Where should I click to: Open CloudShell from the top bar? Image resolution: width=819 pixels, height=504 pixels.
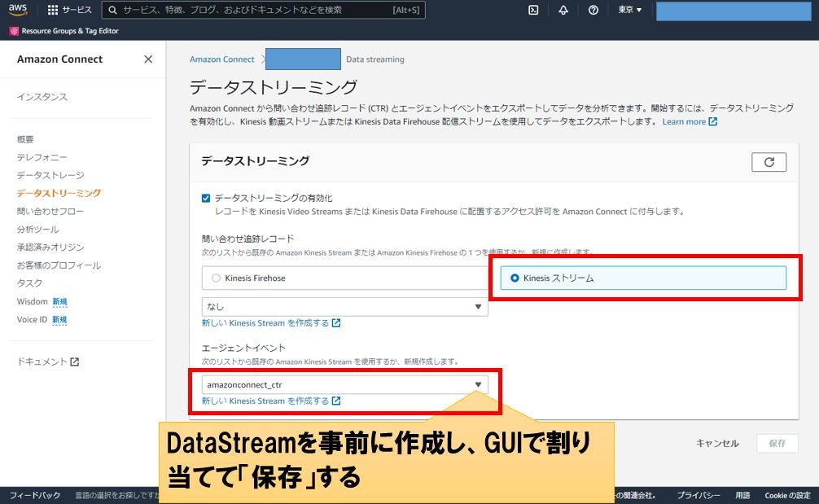pyautogui.click(x=533, y=11)
